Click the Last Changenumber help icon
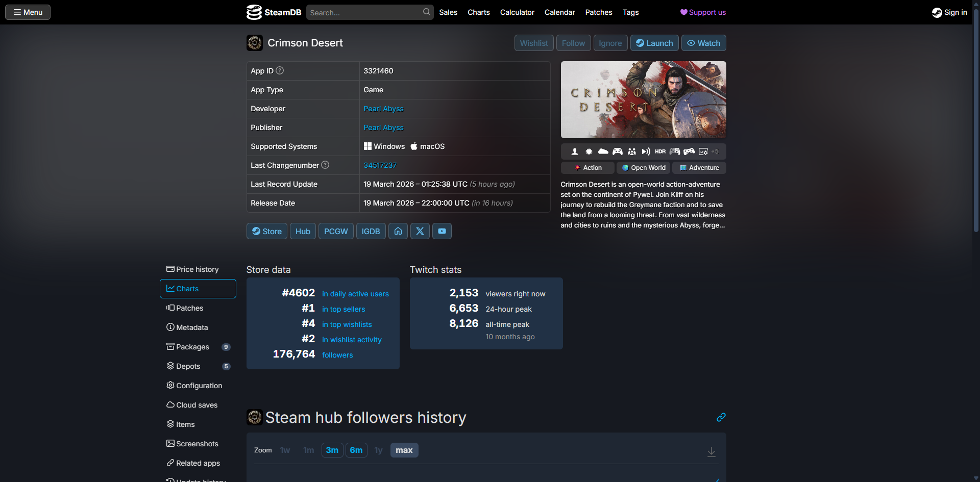Screen dimensions: 980x482 coord(325,165)
